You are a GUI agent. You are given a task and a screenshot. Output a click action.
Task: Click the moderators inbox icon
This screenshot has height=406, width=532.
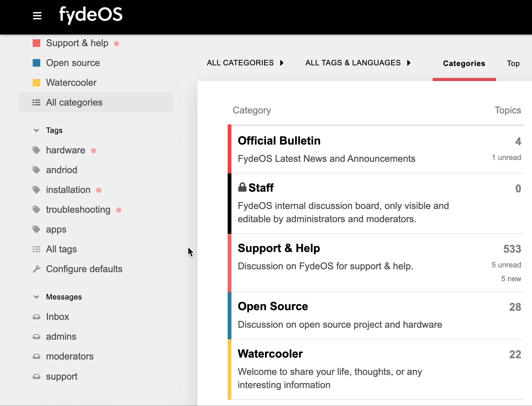tap(36, 356)
